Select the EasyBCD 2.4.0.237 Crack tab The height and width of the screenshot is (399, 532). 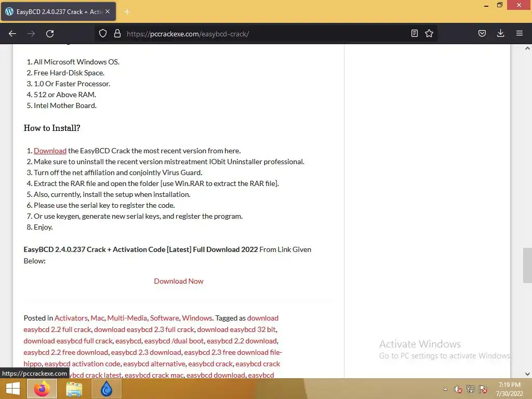pyautogui.click(x=58, y=11)
